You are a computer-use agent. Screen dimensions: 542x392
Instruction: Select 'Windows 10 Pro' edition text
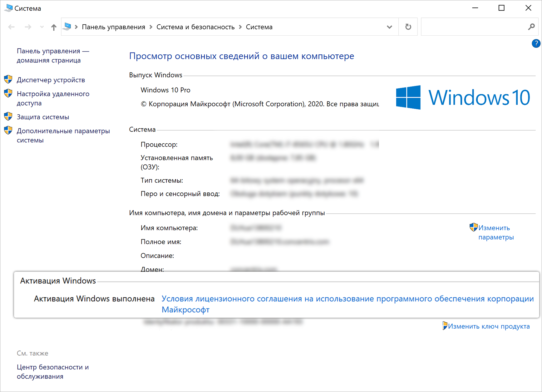165,90
